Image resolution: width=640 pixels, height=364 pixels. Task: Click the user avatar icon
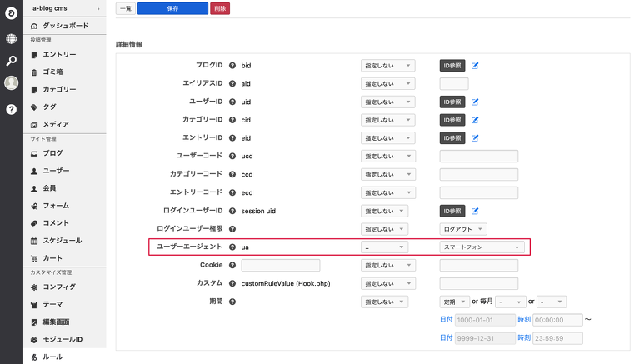point(11,83)
